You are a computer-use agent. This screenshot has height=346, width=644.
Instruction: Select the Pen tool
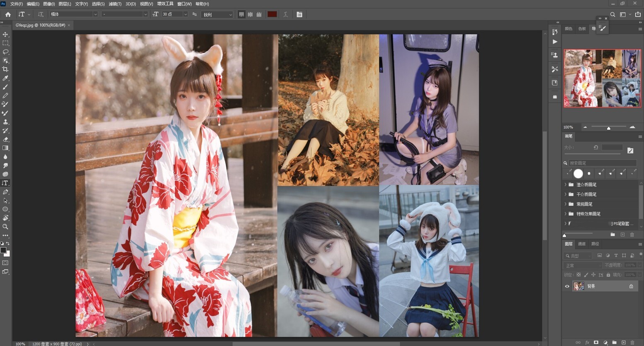tap(5, 192)
